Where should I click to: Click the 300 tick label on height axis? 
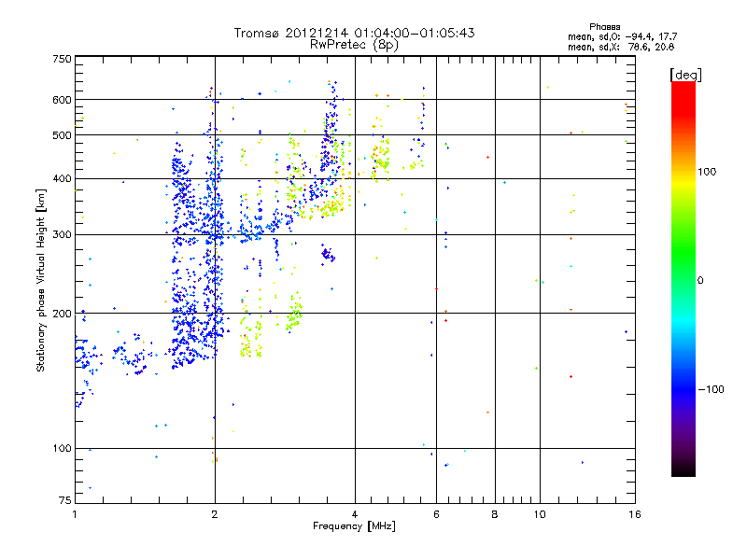pyautogui.click(x=62, y=234)
